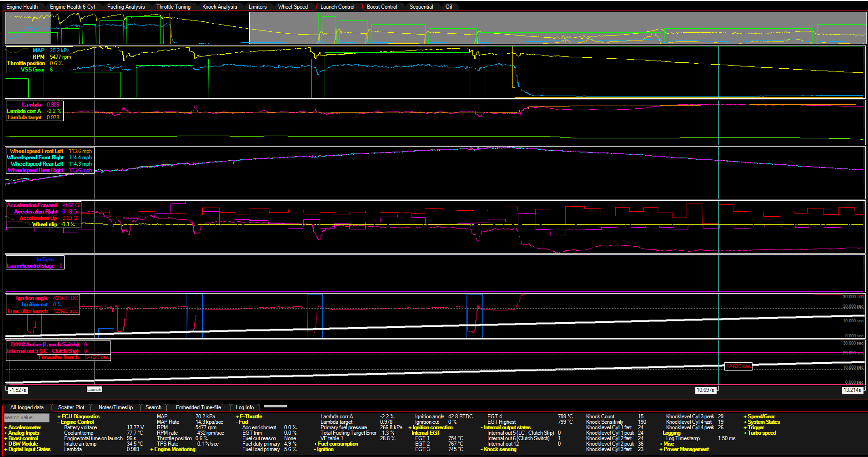
Task: Select the RPM legend label in the top graph
Action: coord(38,57)
